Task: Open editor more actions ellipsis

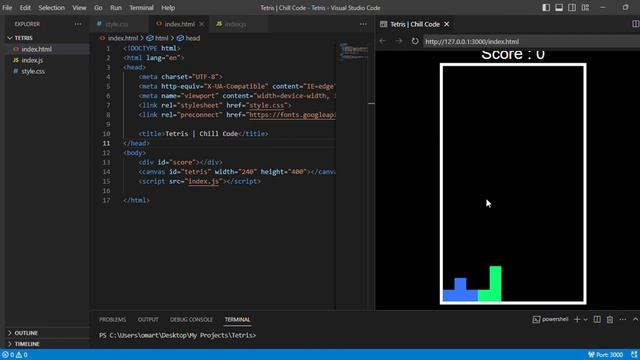Action: click(x=363, y=24)
